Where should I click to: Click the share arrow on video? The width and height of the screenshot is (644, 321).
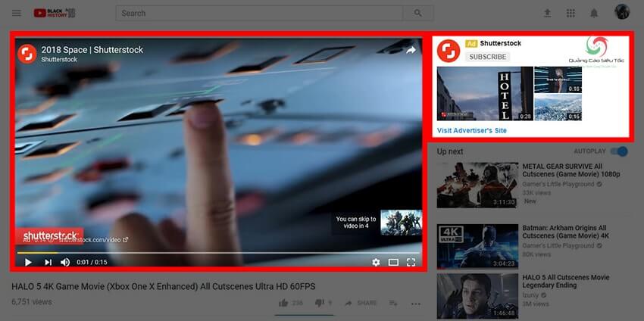411,51
